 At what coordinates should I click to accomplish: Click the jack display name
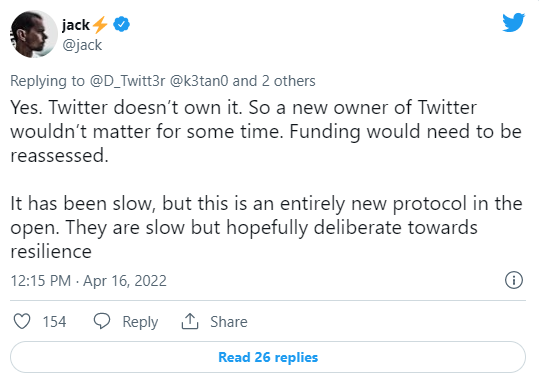pos(76,25)
